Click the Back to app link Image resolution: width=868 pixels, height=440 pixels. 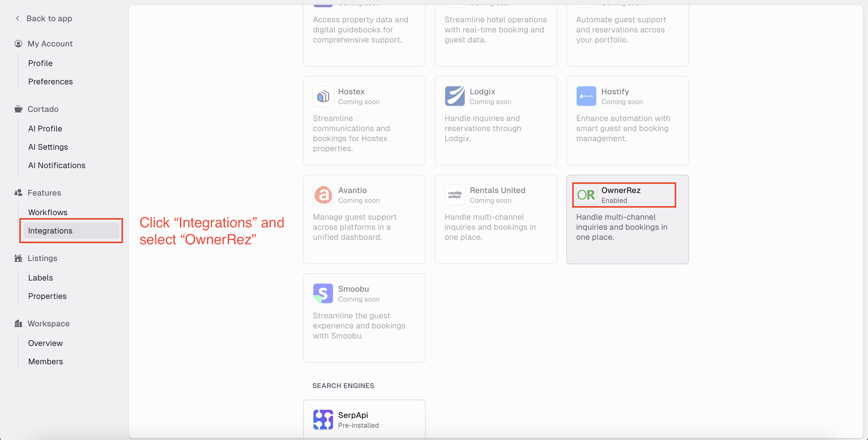tap(49, 18)
